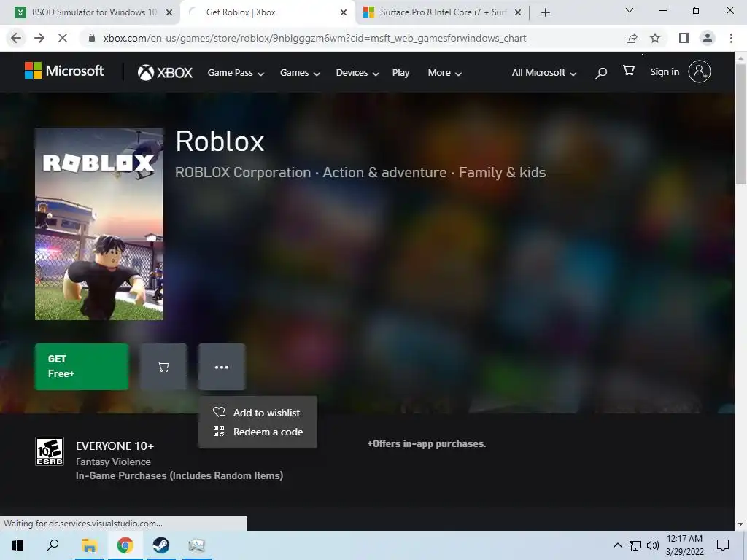Open Action & adventure category link

pyautogui.click(x=384, y=172)
